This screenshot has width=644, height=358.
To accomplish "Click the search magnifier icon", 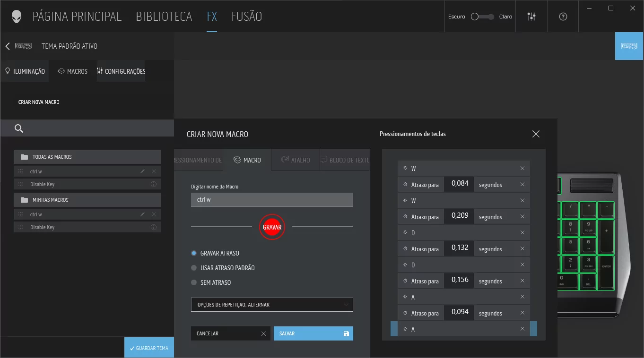I will click(x=19, y=128).
